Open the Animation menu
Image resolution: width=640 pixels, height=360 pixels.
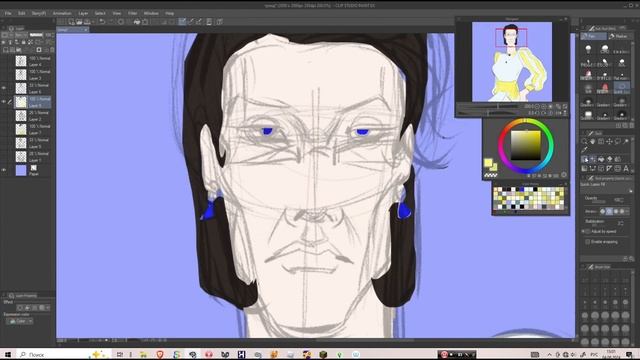pos(62,13)
